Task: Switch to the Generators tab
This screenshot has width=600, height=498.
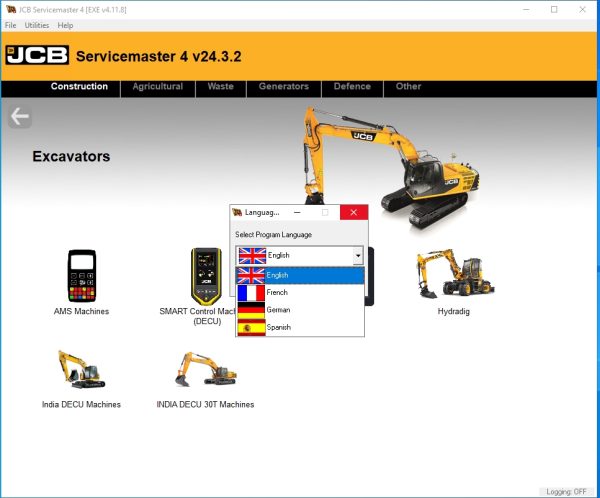Action: pos(284,87)
